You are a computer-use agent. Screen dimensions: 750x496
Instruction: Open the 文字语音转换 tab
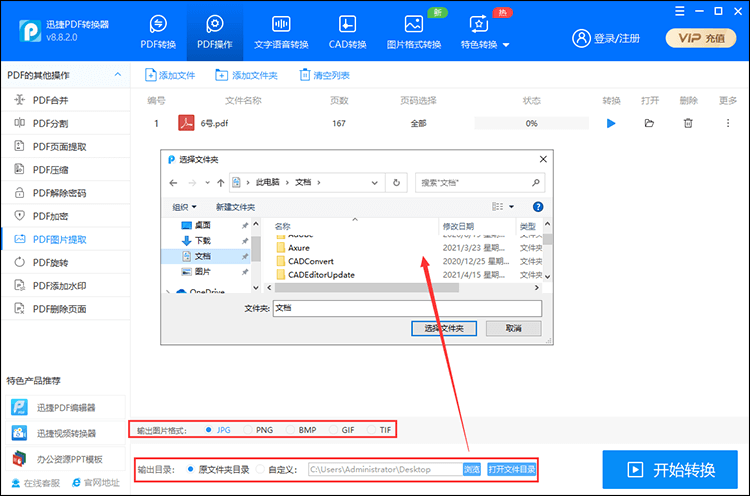pyautogui.click(x=281, y=32)
